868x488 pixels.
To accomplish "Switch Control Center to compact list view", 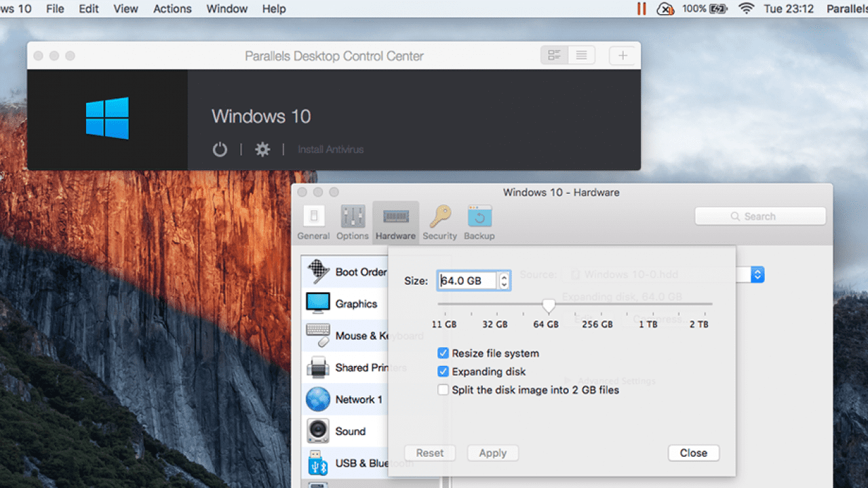I will pyautogui.click(x=582, y=56).
